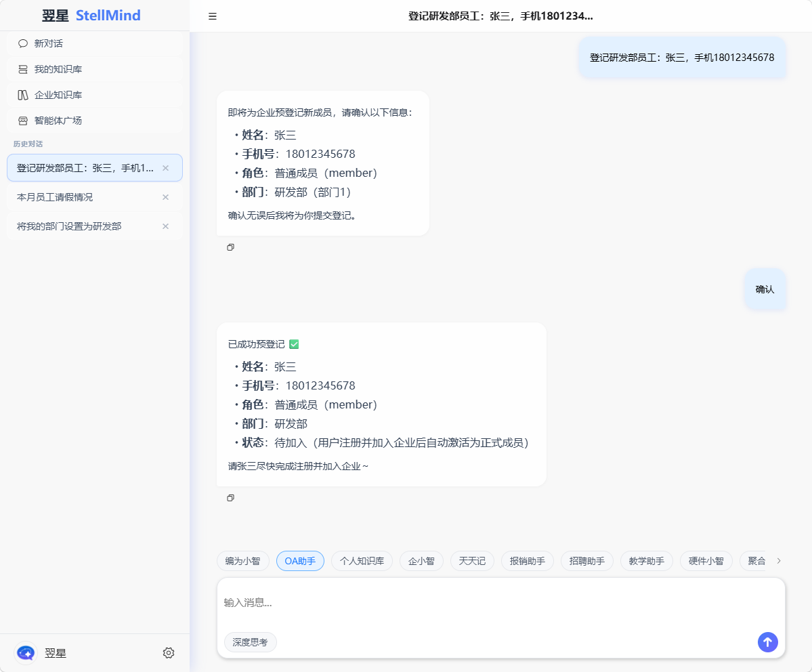Select the 个人知识库 agent chip
Screen dimensions: 812x672
coord(362,561)
